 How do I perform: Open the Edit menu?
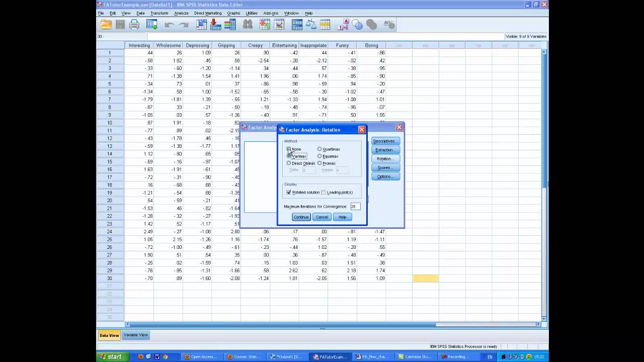[x=113, y=13]
